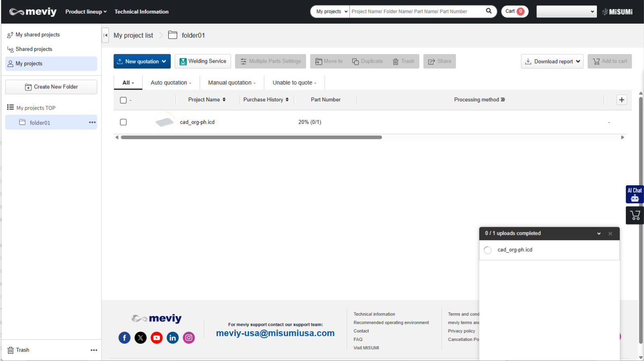Open the meviy YouTube channel icon
Image resolution: width=644 pixels, height=361 pixels.
point(157,338)
